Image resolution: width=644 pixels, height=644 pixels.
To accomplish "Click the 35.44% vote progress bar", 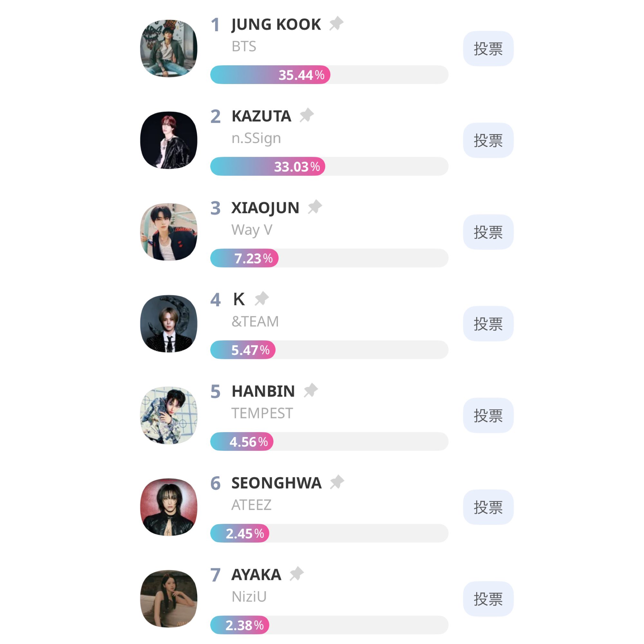I will click(x=329, y=75).
